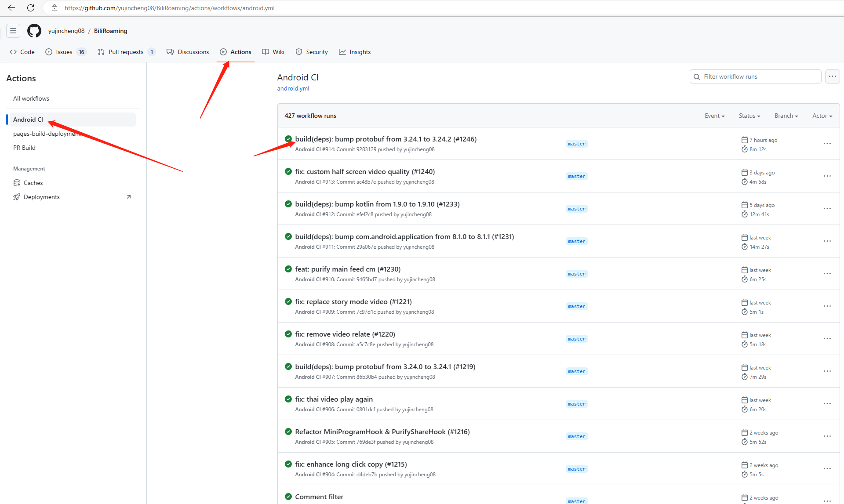The image size is (844, 504).
Task: Open the Insights graph icon
Action: pos(343,52)
